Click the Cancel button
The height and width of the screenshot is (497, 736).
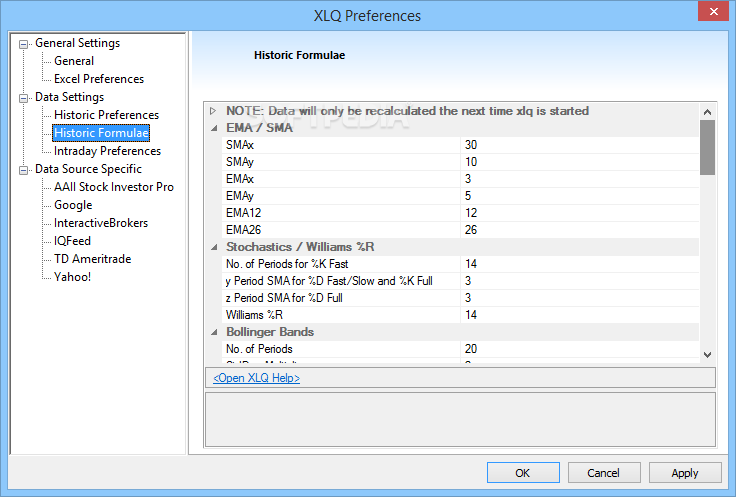tap(604, 473)
